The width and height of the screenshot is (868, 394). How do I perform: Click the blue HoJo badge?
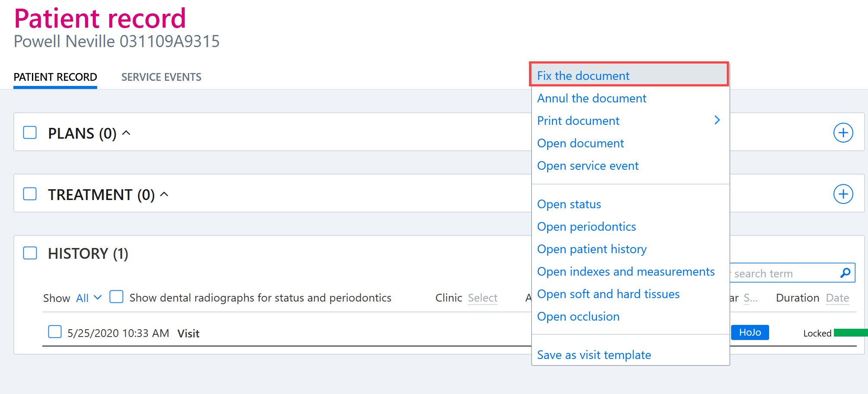click(x=750, y=332)
